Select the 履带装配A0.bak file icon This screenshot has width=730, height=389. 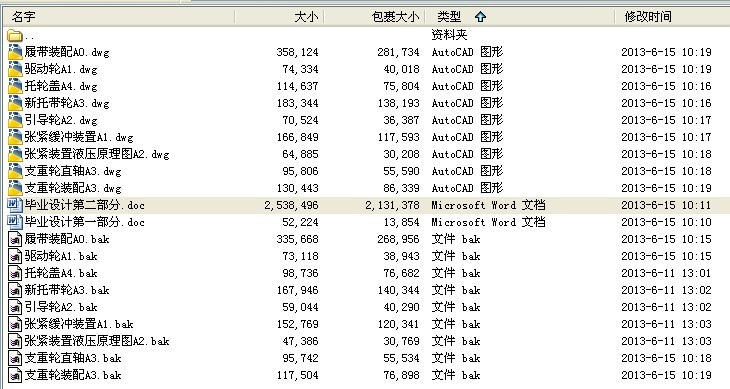tap(15, 239)
